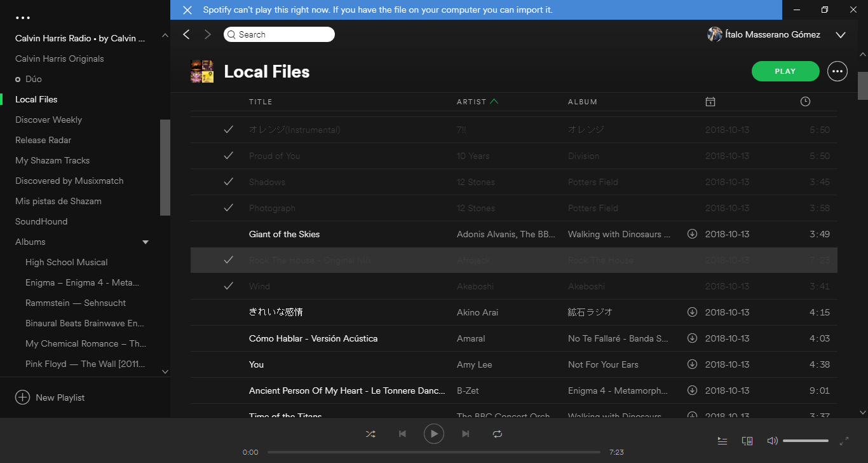Sort tracks by ARTIST column

tap(471, 102)
